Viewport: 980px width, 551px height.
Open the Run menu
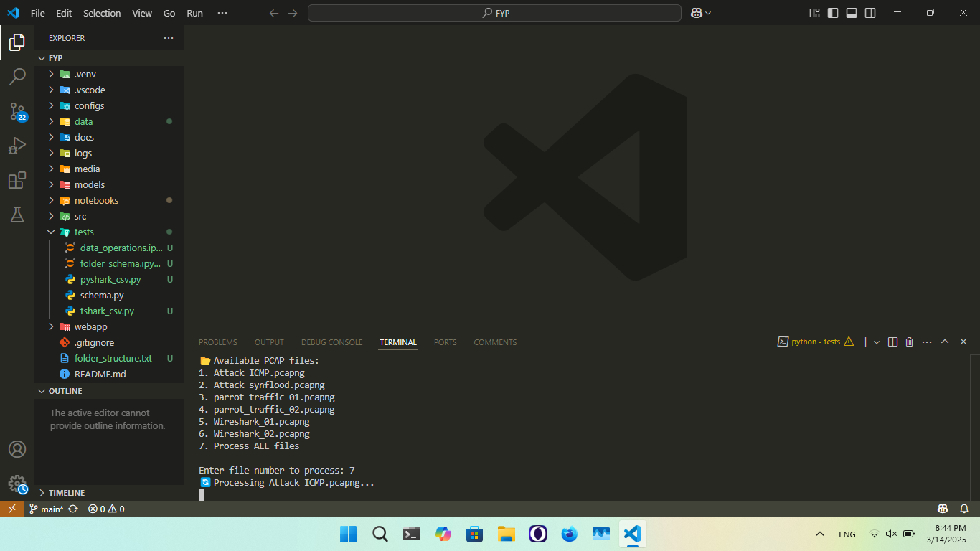(194, 13)
